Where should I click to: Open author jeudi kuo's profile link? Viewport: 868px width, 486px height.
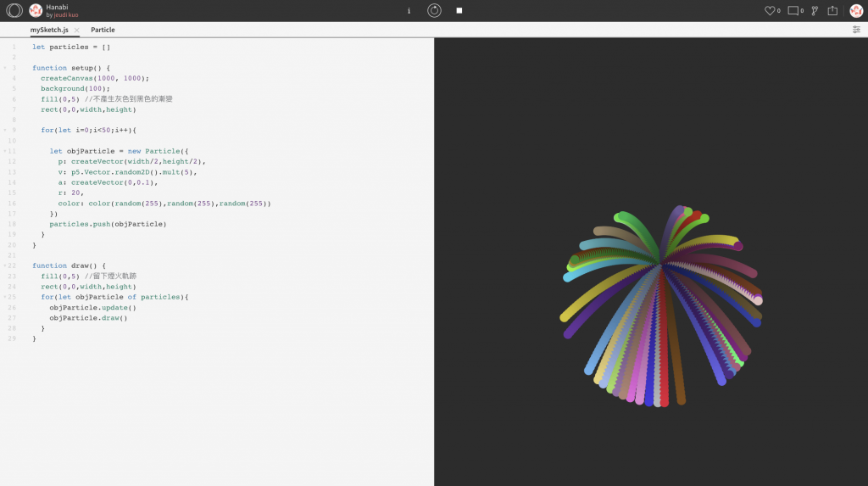tap(66, 15)
